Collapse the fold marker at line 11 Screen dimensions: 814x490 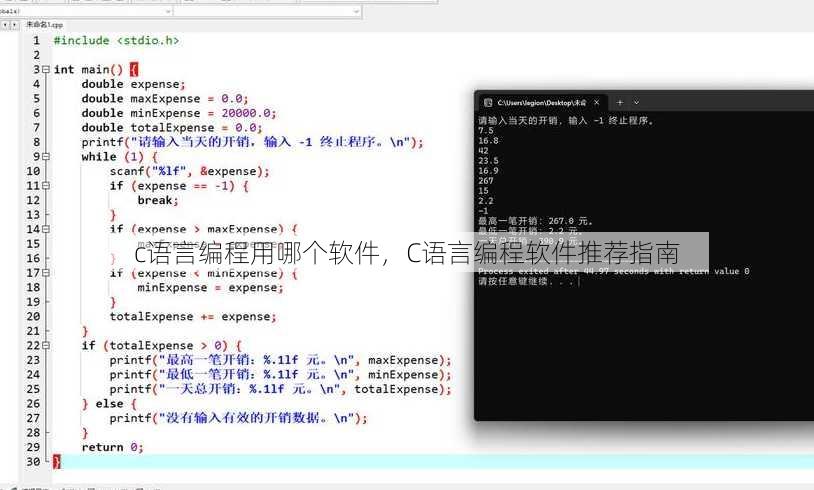[46, 185]
